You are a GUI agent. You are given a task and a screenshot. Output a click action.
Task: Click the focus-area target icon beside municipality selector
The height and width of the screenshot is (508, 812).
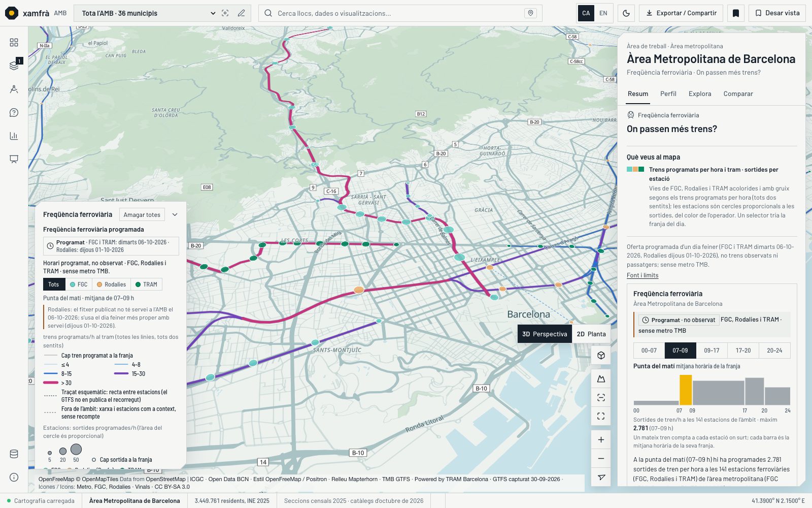coord(225,13)
